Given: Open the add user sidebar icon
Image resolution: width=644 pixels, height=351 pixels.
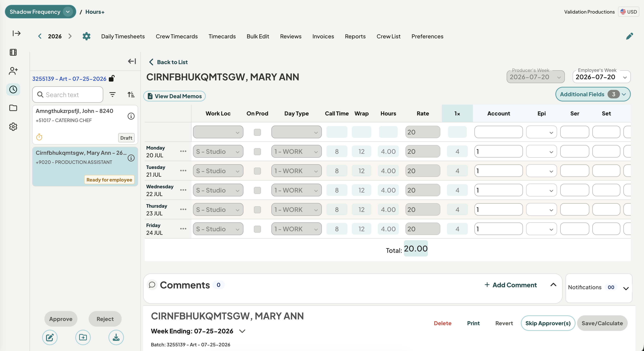Looking at the screenshot, I should click(x=13, y=71).
